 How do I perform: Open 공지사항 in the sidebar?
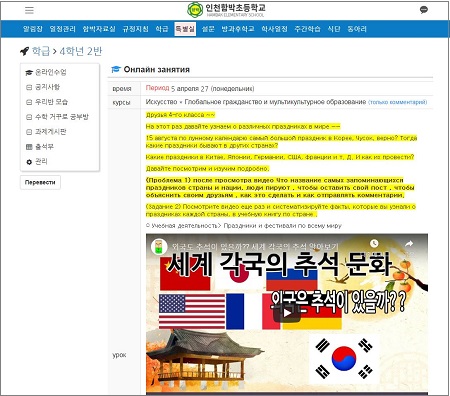47,87
